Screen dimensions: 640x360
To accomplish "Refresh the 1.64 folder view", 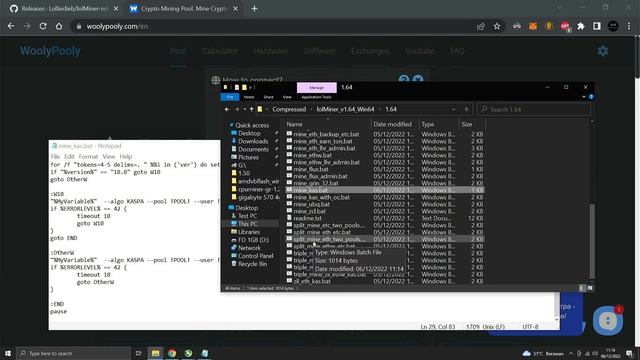I will click(466, 109).
